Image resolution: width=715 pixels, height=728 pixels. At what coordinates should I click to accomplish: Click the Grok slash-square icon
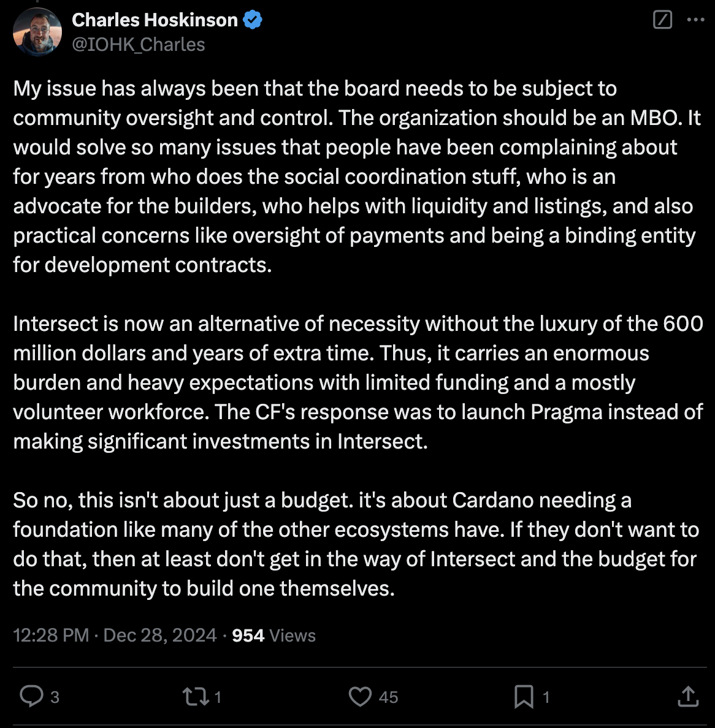[662, 20]
